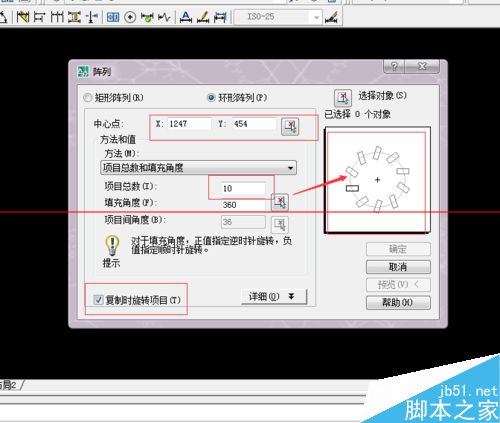Select the Quick Dimension tool
The width and height of the screenshot is (500, 423).
point(23,17)
